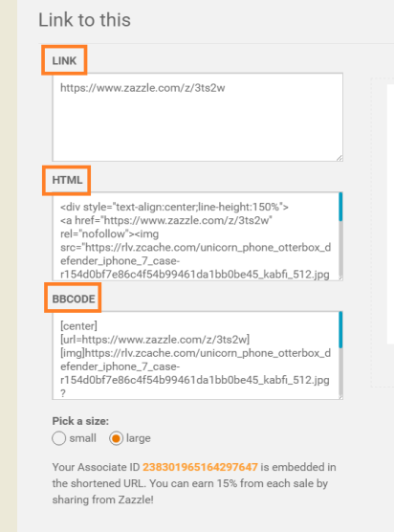Click the highlighted LINK label
Image resolution: width=394 pixels, height=532 pixels.
point(64,60)
